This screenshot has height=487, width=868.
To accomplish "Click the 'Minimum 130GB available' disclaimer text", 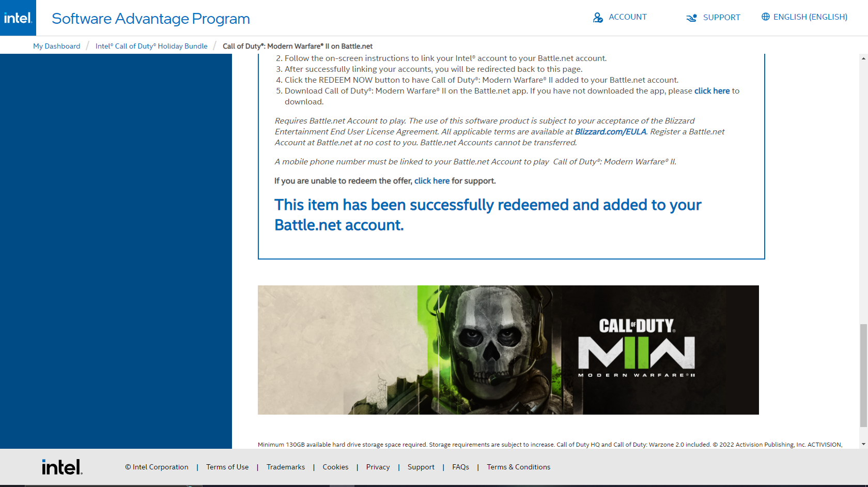I will pos(550,445).
